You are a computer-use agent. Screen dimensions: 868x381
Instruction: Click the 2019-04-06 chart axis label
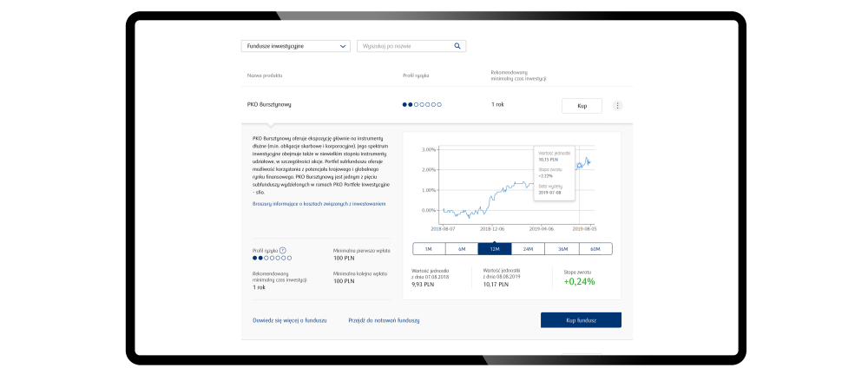[x=542, y=227]
